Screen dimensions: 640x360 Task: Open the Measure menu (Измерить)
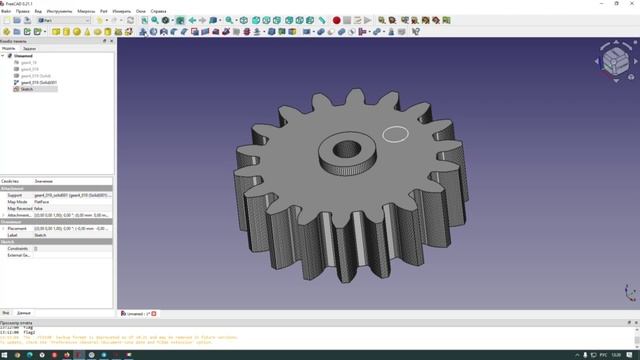click(121, 11)
